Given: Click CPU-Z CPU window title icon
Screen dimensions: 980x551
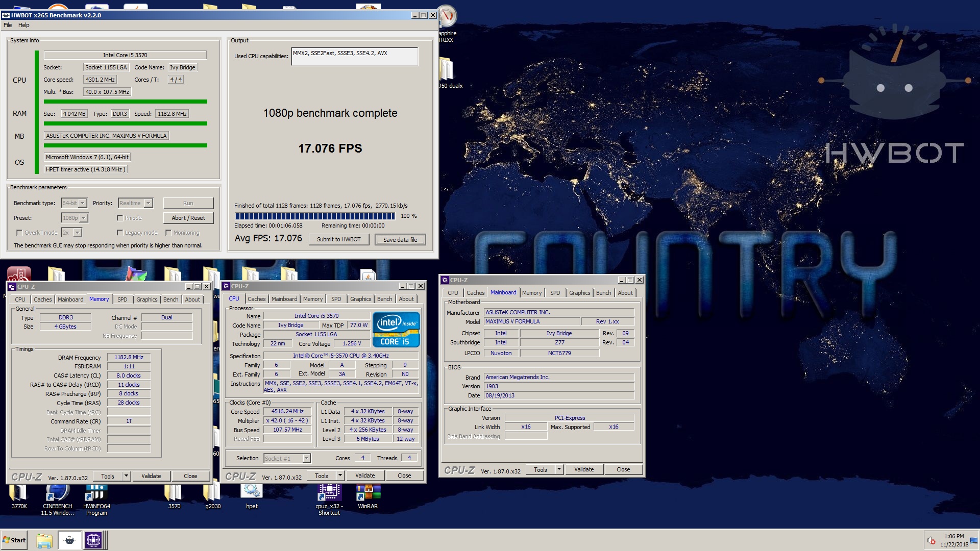Looking at the screenshot, I should 226,286.
